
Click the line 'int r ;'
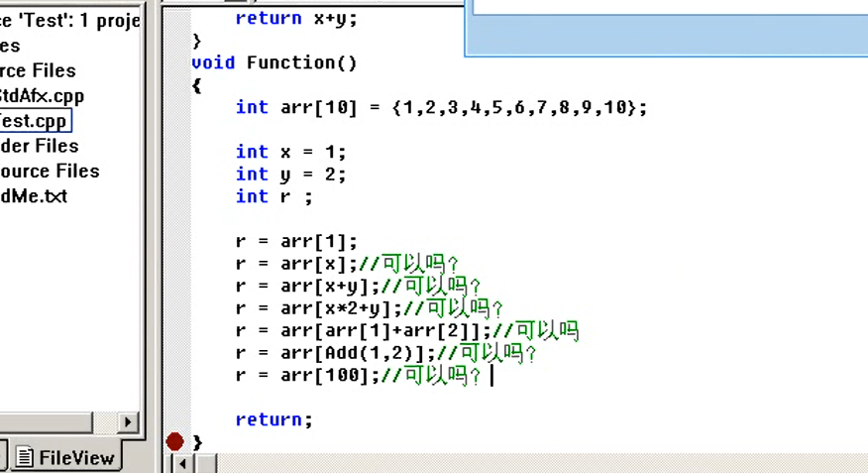coord(274,196)
